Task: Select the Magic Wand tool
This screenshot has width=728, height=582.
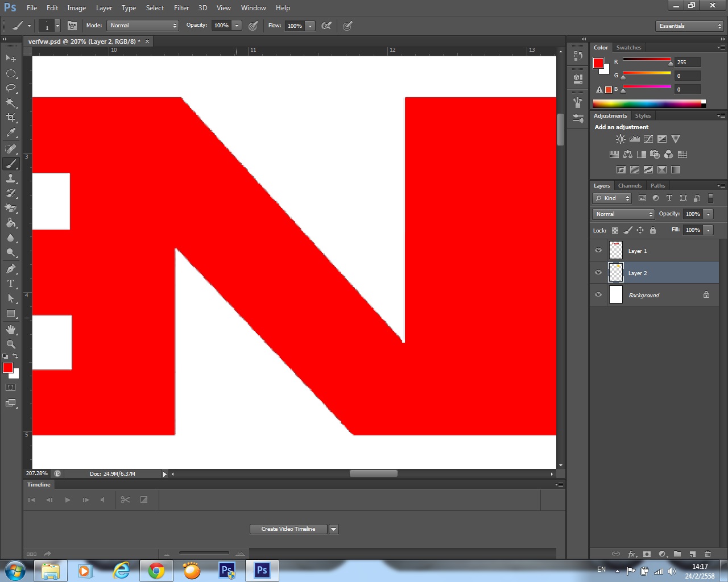Action: click(x=11, y=103)
